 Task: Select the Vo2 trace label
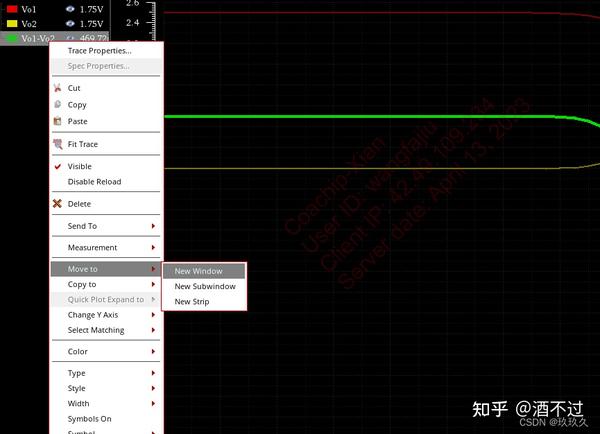29,24
